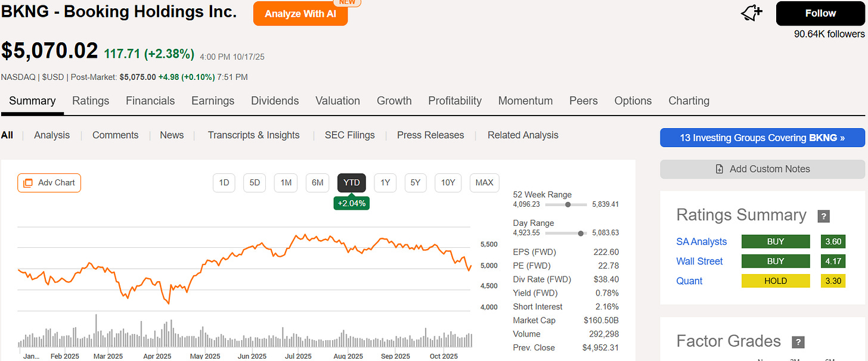Filter feed by News
Image resolution: width=868 pixels, height=361 pixels.
[x=172, y=135]
